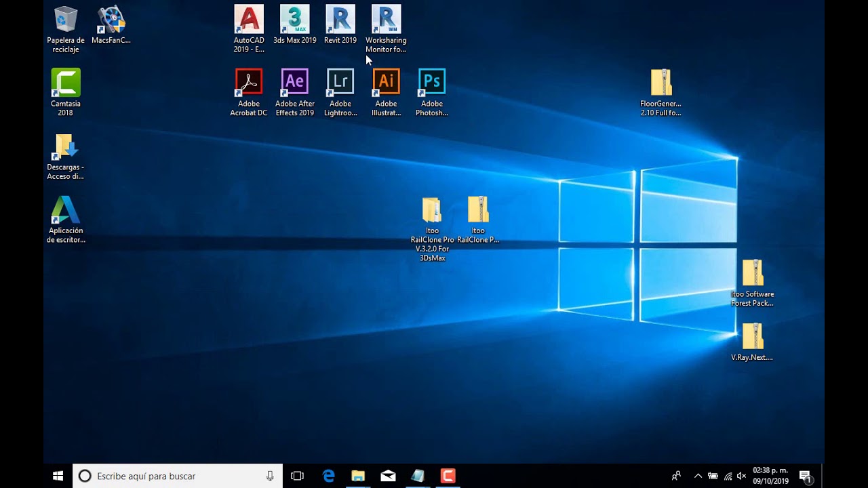Viewport: 868px width, 488px height.
Task: Click the muted volume tray icon
Action: click(741, 476)
